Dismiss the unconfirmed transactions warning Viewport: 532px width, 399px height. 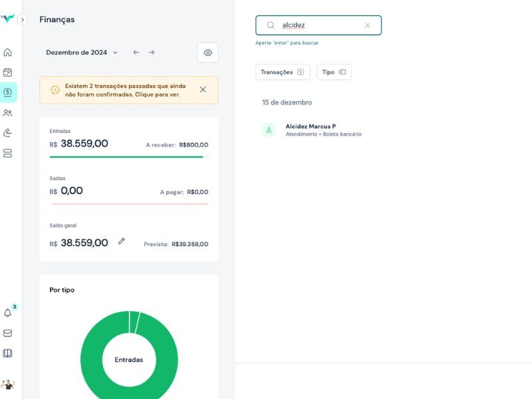click(203, 90)
